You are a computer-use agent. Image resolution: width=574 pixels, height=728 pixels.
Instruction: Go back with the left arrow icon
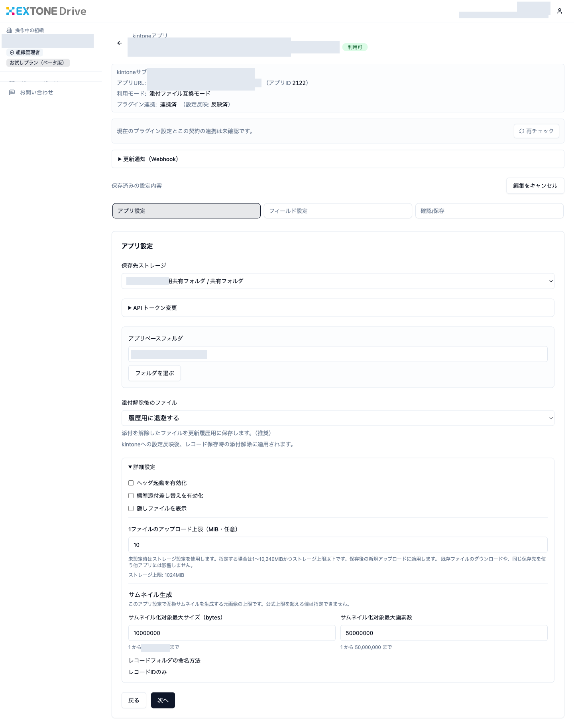120,43
